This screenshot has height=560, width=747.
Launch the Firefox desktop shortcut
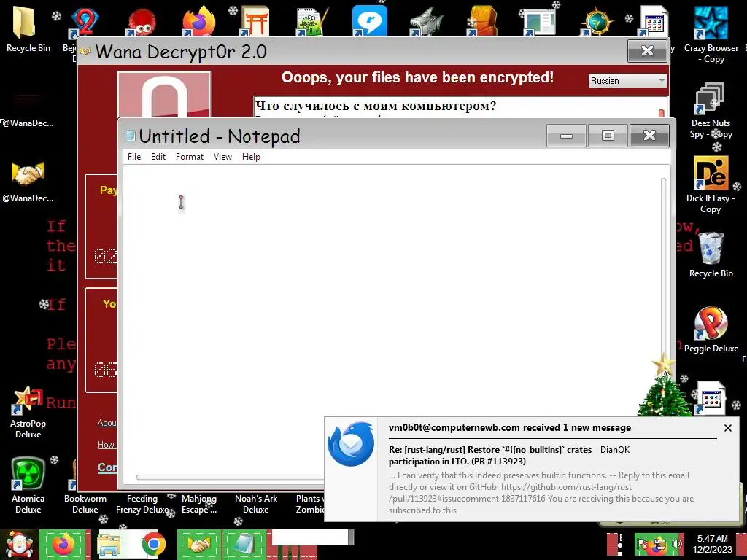click(x=198, y=22)
